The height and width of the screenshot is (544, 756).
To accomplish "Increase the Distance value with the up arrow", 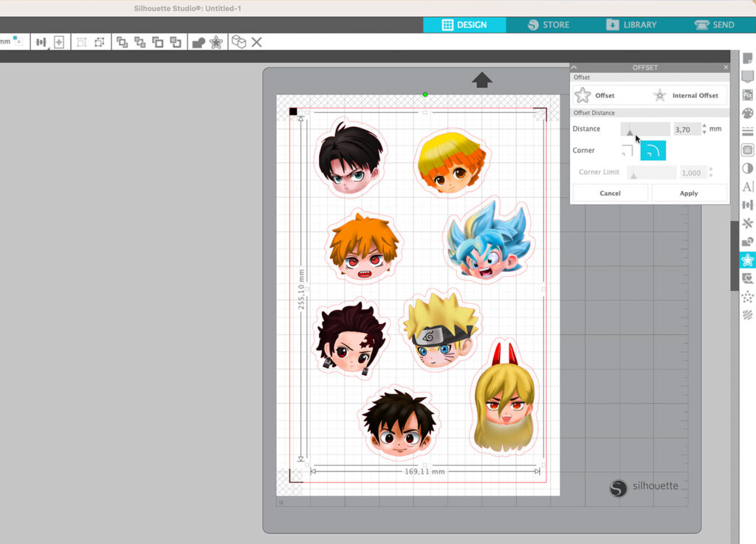I will pyautogui.click(x=704, y=125).
